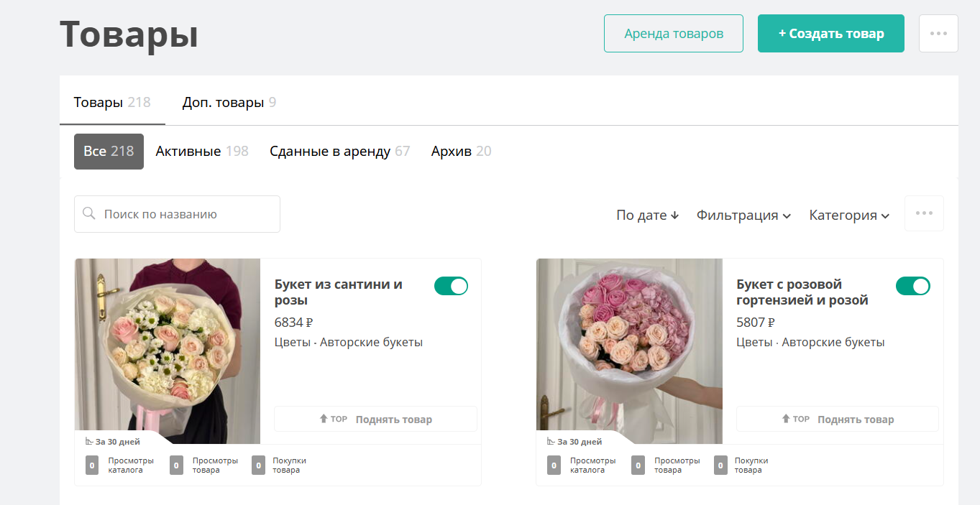Click the 30-day stats chart icon on the first card
This screenshot has height=505, width=980.
click(89, 441)
